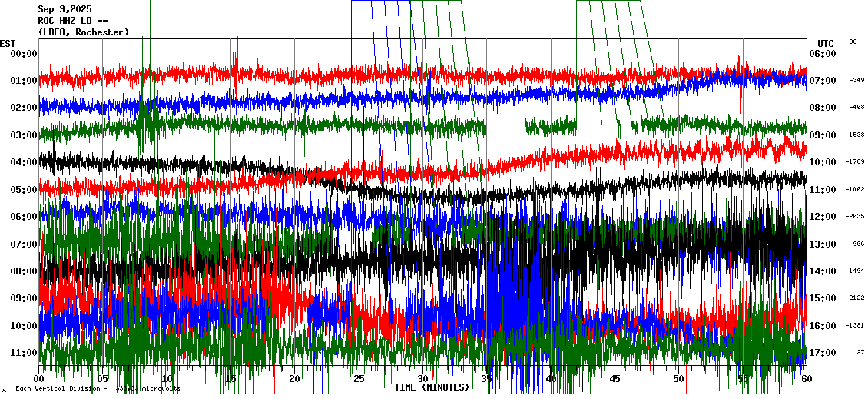Image resolution: width=868 pixels, height=399 pixels.
Task: Select the -2635 DC offset value
Action: [x=856, y=217]
